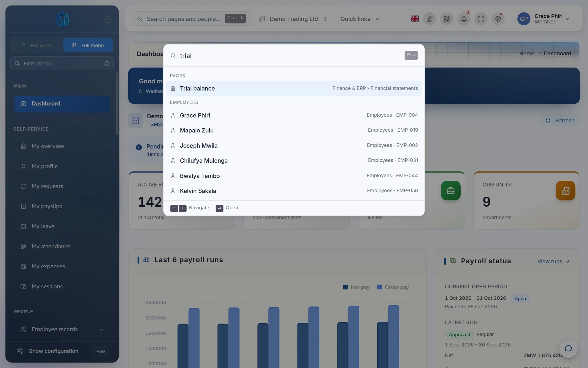Click the search field containing trial

click(x=290, y=56)
